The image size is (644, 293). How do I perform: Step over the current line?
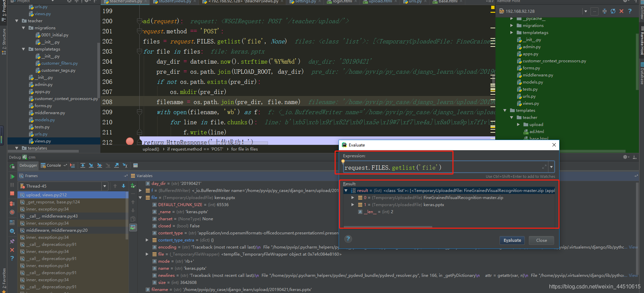pyautogui.click(x=83, y=165)
